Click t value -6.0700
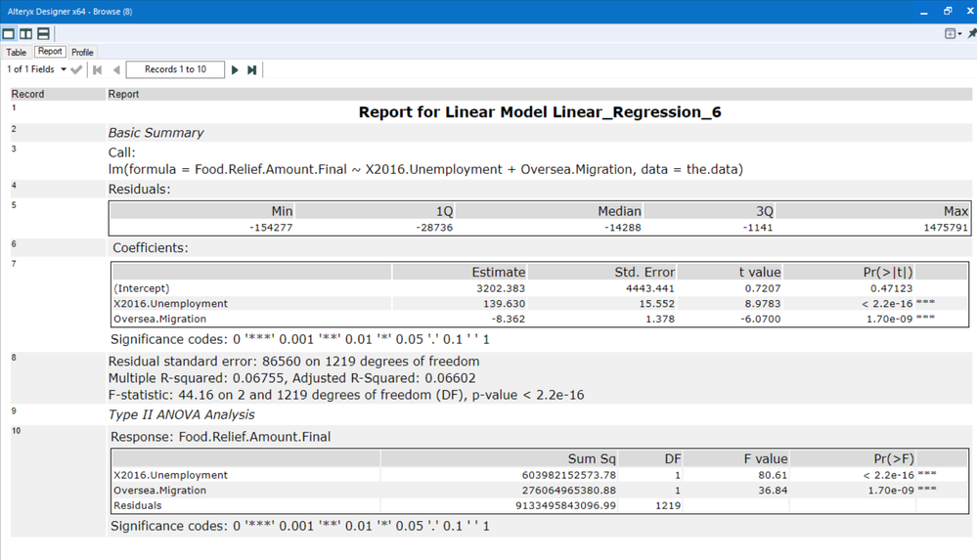 pyautogui.click(x=760, y=319)
